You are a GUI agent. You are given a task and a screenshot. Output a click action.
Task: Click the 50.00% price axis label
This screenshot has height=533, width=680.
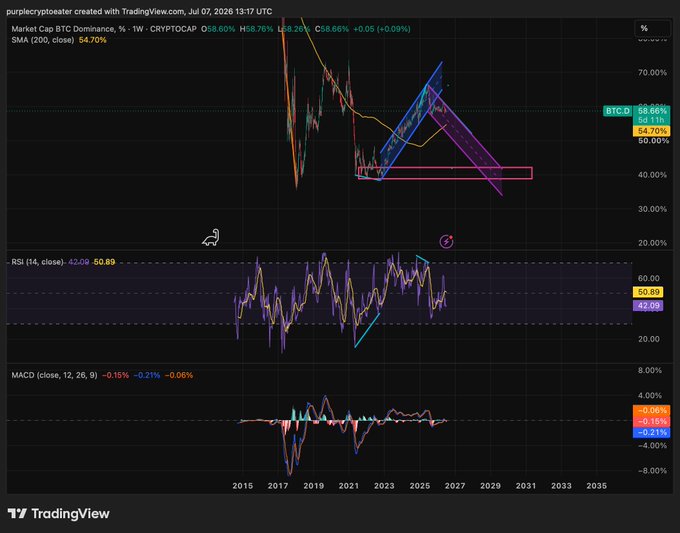pyautogui.click(x=652, y=141)
